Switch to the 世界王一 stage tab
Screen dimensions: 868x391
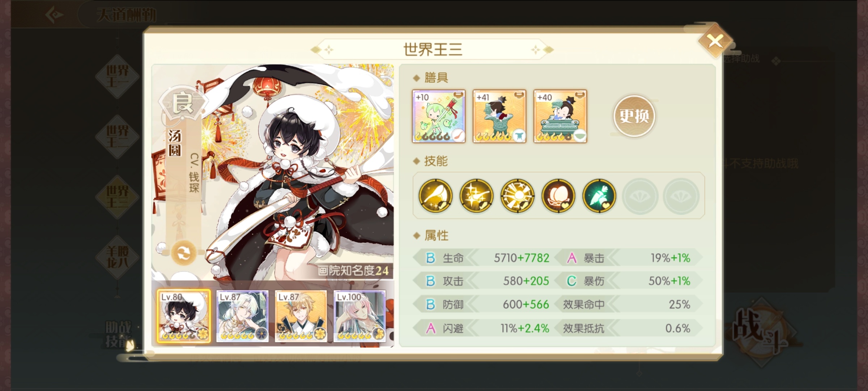point(117,76)
